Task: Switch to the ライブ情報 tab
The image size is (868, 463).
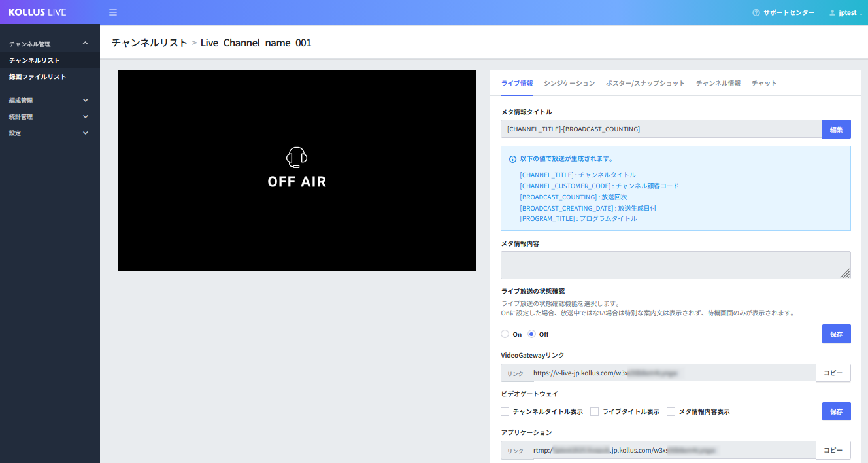Action: (517, 83)
